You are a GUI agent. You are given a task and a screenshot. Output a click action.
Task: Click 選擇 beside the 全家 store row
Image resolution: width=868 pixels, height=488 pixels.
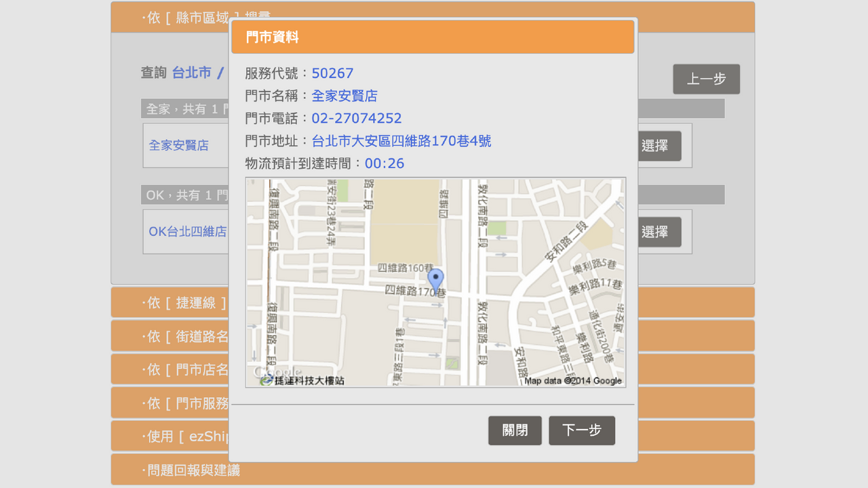coord(658,146)
